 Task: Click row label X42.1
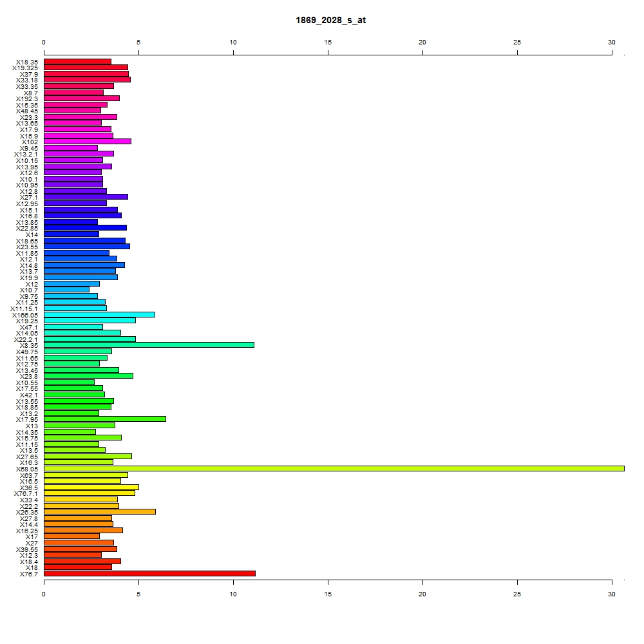(x=29, y=395)
